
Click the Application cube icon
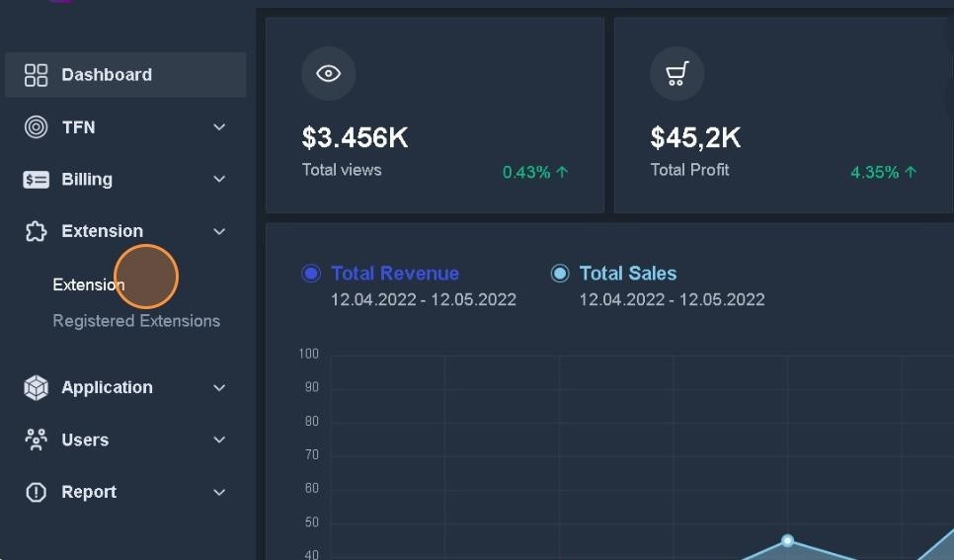[x=36, y=388]
